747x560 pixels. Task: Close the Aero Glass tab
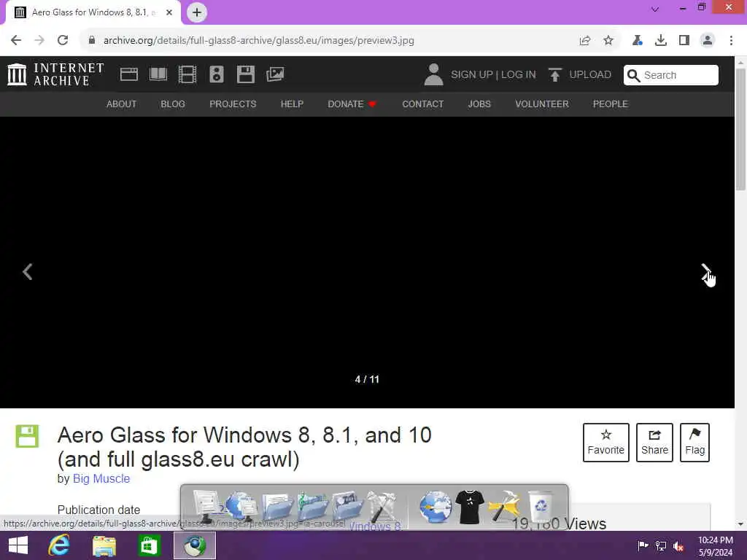coord(169,12)
